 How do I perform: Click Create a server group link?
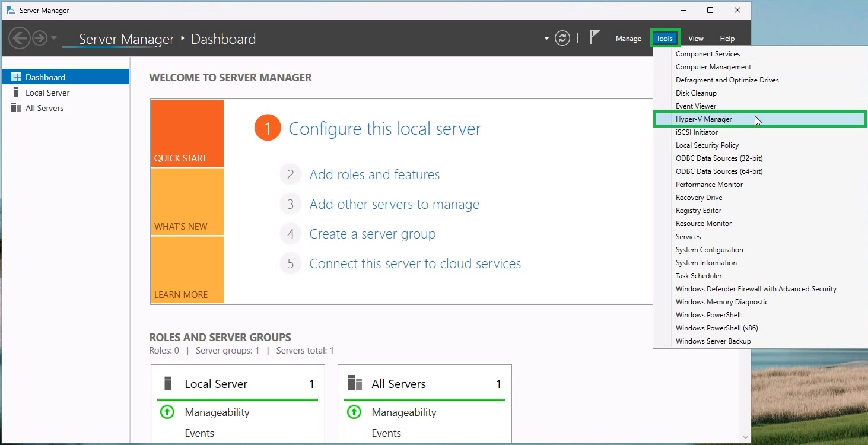click(373, 234)
